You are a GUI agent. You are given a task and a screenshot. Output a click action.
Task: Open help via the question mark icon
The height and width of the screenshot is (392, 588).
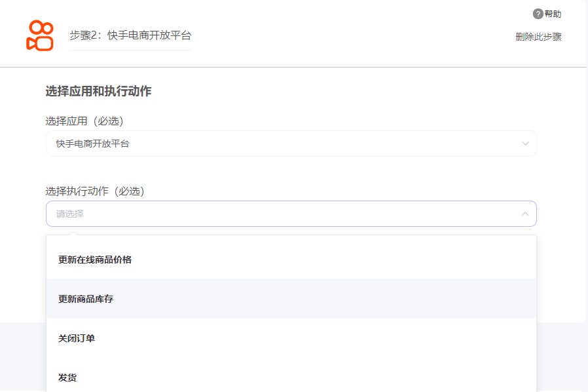[x=538, y=14]
